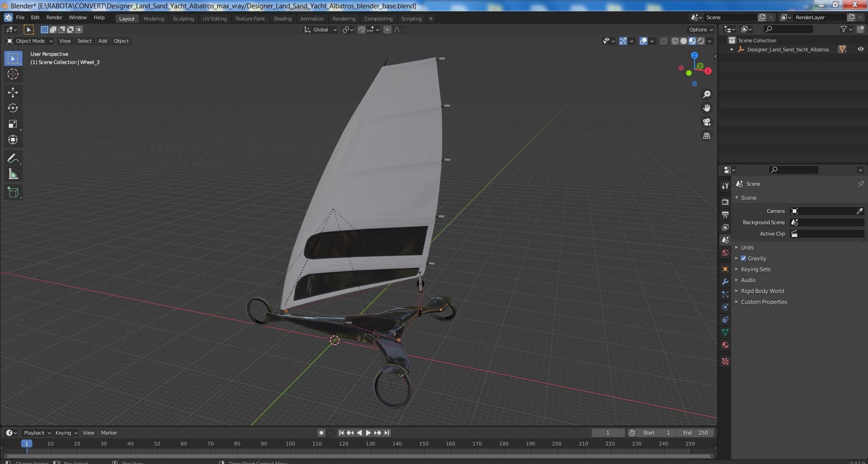This screenshot has width=868, height=464.
Task: Click the Keying button in timeline
Action: point(66,433)
